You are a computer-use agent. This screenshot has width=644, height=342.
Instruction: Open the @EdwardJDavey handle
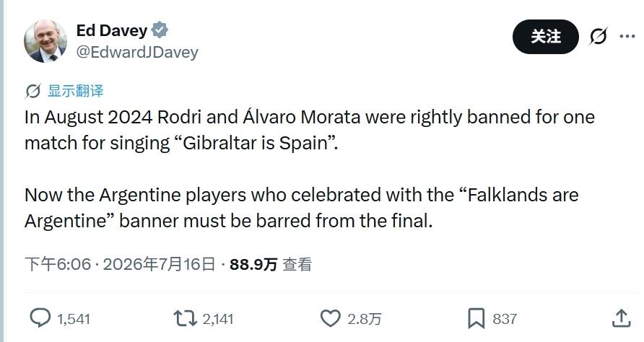pos(137,52)
